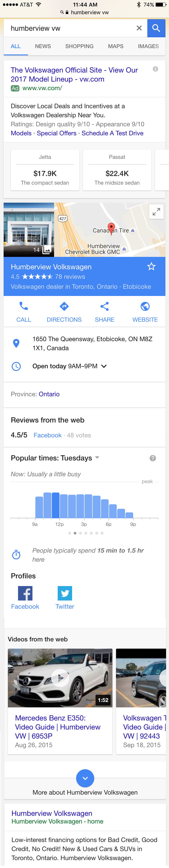Tap the Share icon

[x=105, y=306]
